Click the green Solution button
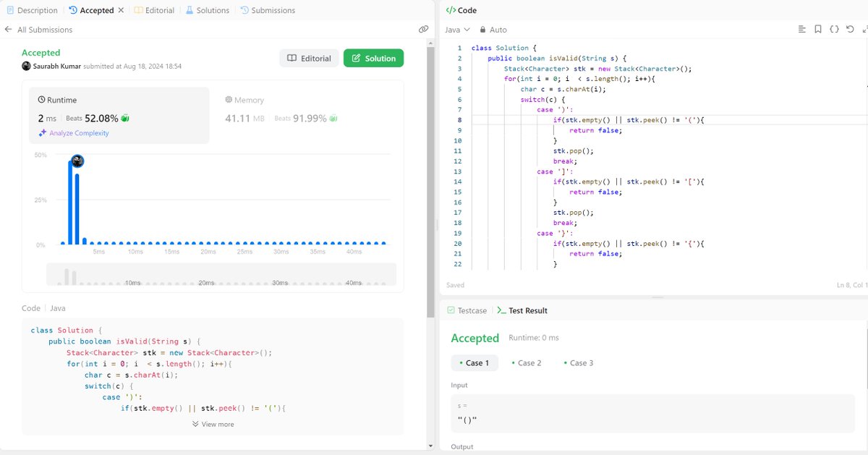This screenshot has width=868, height=455. [x=373, y=58]
